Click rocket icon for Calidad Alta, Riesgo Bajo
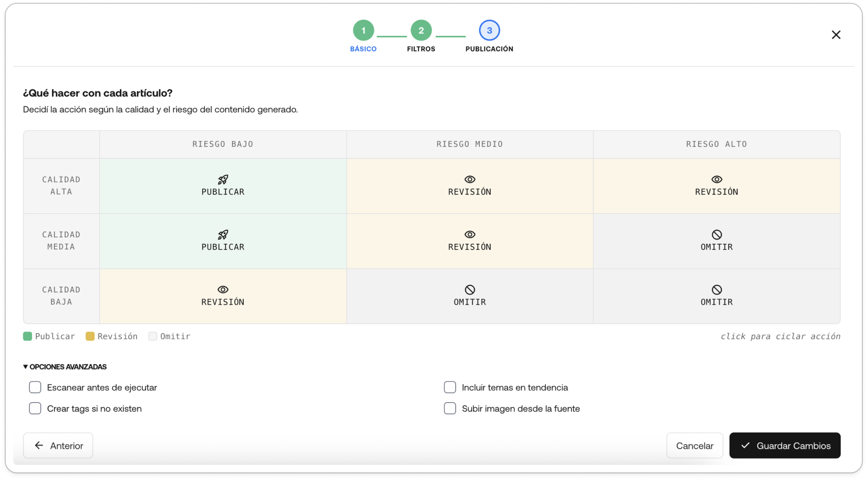The image size is (868, 480). [x=223, y=180]
